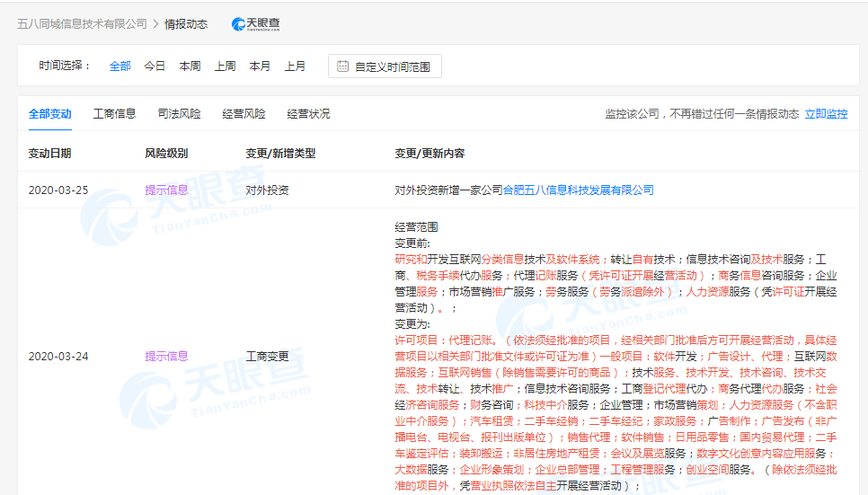Click the 变更/新增类型 column header

[280, 154]
